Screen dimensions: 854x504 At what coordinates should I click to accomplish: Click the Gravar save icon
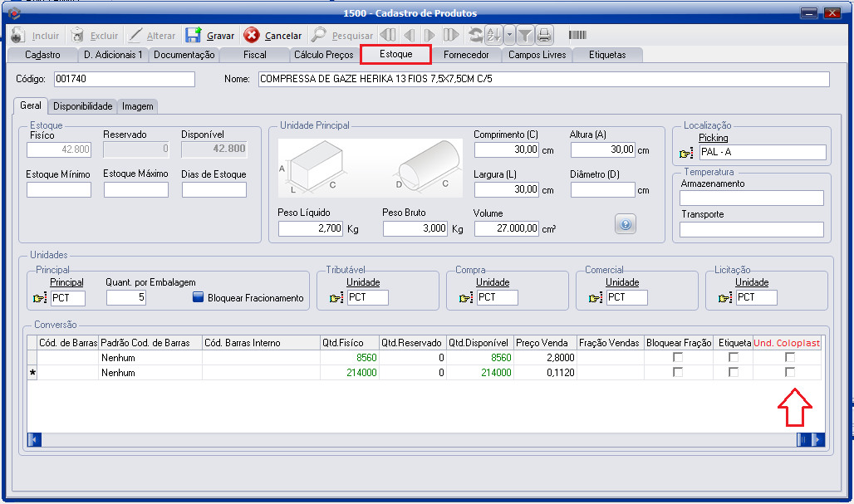coord(193,36)
